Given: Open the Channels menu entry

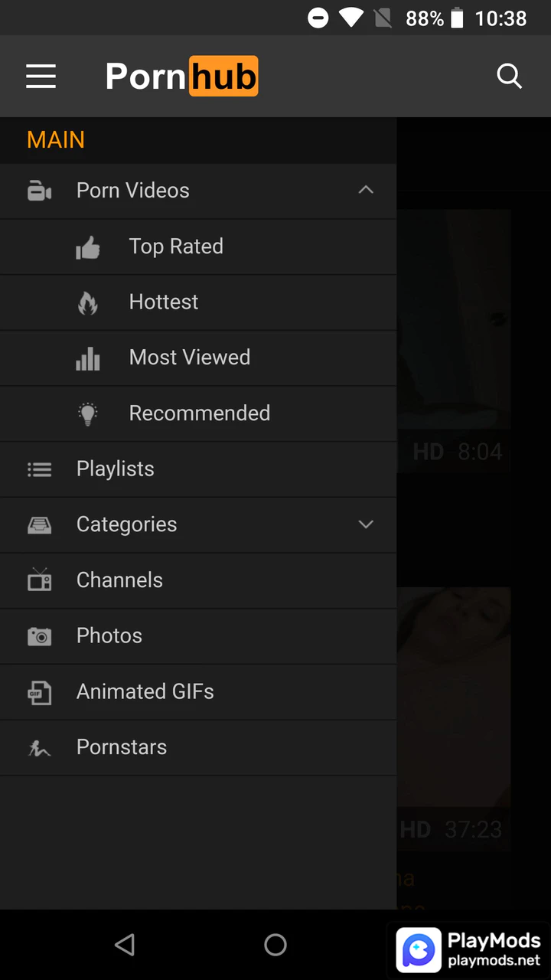Looking at the screenshot, I should [198, 580].
